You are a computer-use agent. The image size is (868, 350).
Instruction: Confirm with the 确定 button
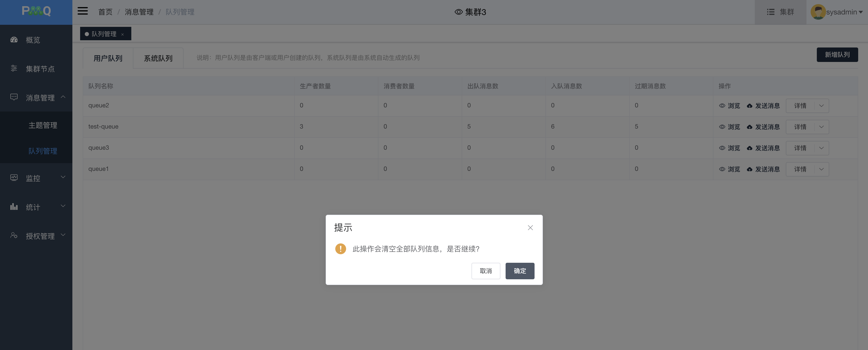(519, 271)
